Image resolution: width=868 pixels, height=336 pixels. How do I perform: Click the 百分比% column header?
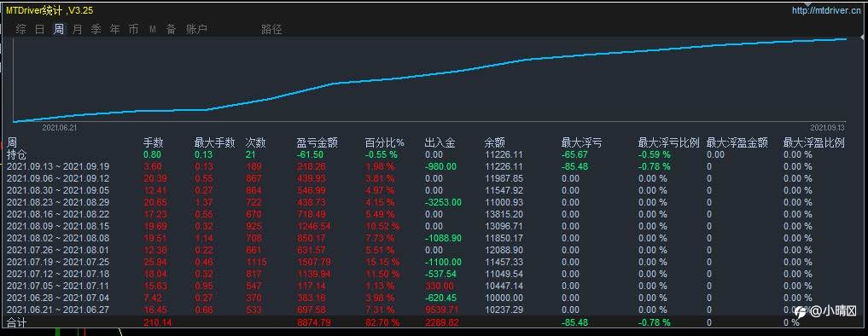point(385,142)
